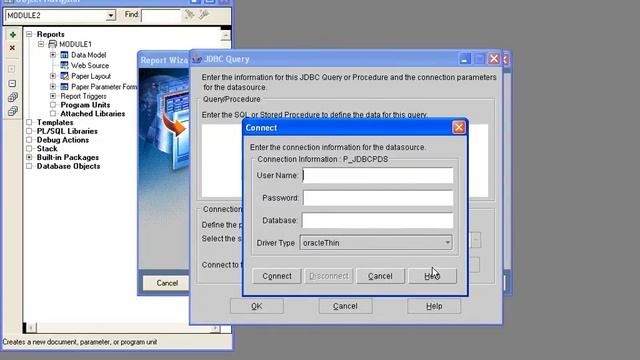This screenshot has width=640, height=360.
Task: Click OK in the JDBC Query window
Action: [x=257, y=306]
